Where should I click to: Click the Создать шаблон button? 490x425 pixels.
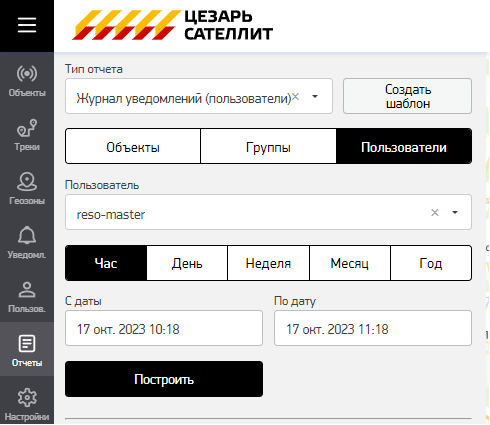click(407, 96)
